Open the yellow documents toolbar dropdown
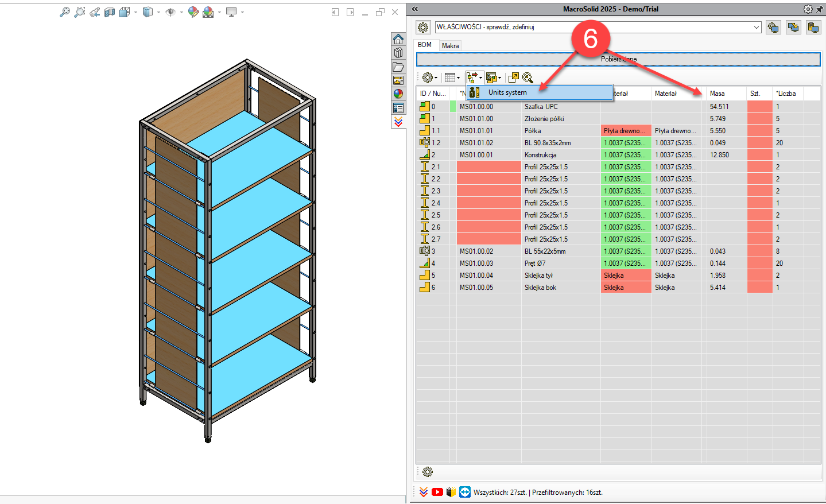The width and height of the screenshot is (826, 504). point(493,77)
